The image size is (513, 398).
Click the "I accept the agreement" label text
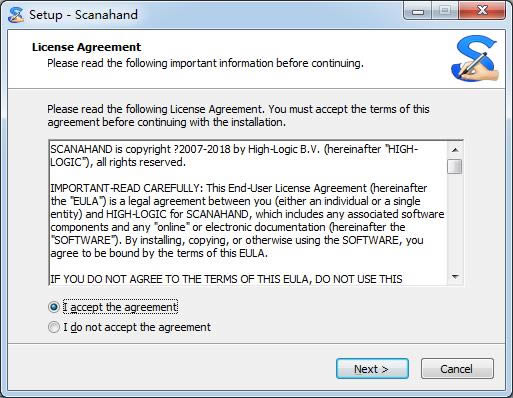pyautogui.click(x=120, y=307)
